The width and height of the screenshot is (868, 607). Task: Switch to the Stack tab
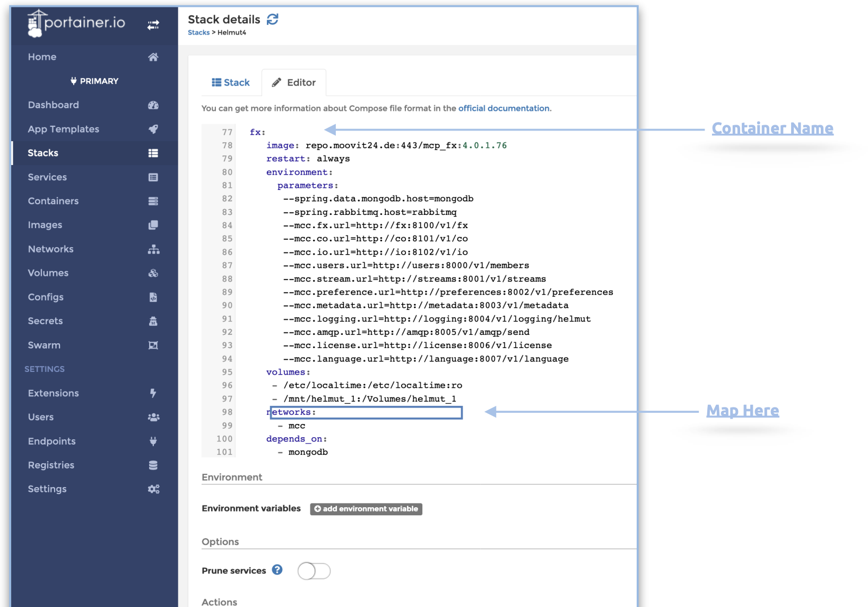[x=231, y=83]
